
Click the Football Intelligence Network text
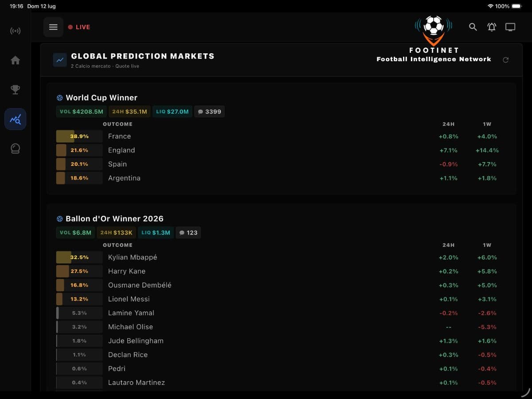[434, 59]
